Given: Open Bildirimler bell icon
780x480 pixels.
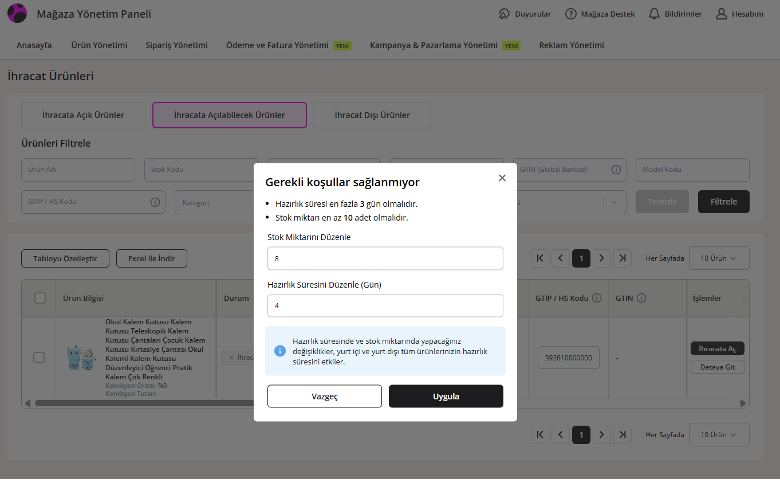Looking at the screenshot, I should (654, 14).
